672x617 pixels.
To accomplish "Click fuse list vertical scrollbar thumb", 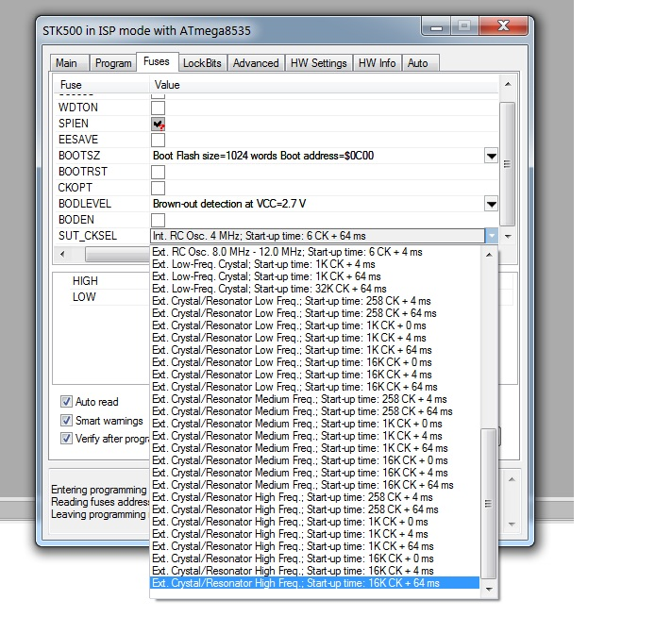I will (508, 163).
